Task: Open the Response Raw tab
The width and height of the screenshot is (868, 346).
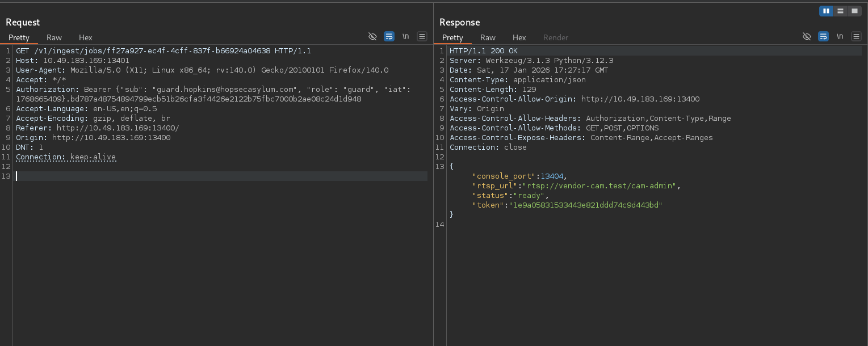Action: coord(488,37)
